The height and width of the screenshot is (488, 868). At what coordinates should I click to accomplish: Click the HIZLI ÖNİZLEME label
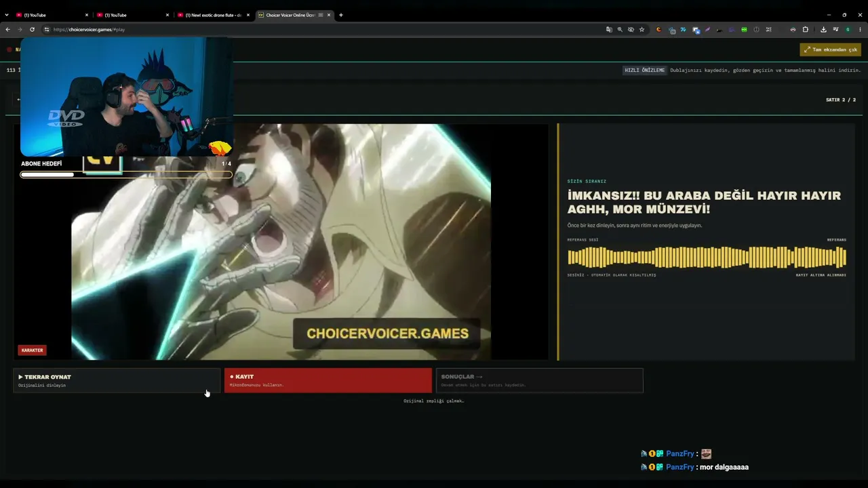[x=644, y=70]
